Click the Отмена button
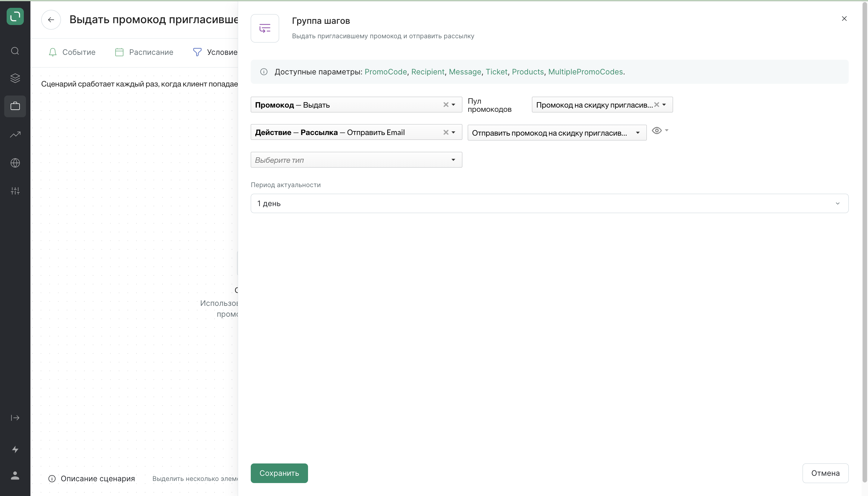 tap(825, 473)
